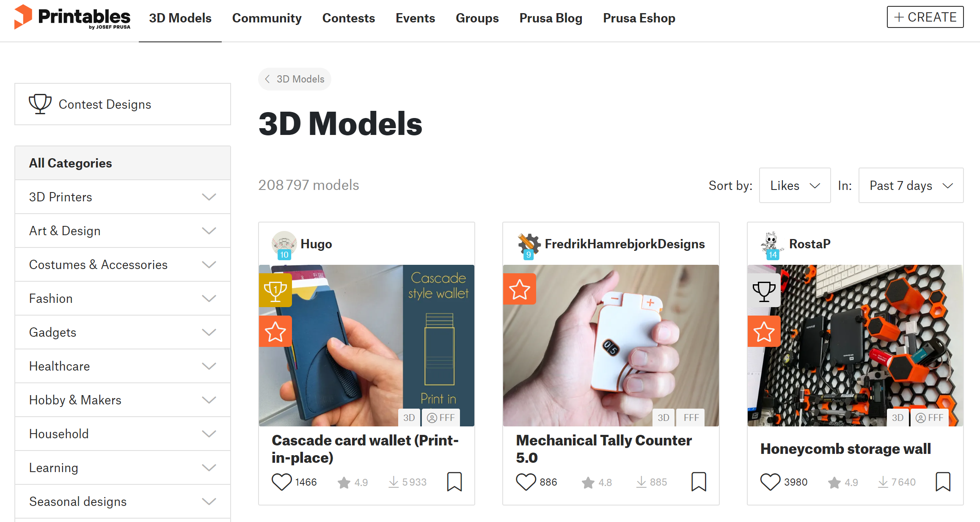980x522 pixels.
Task: Click the CREATE button
Action: click(x=925, y=17)
